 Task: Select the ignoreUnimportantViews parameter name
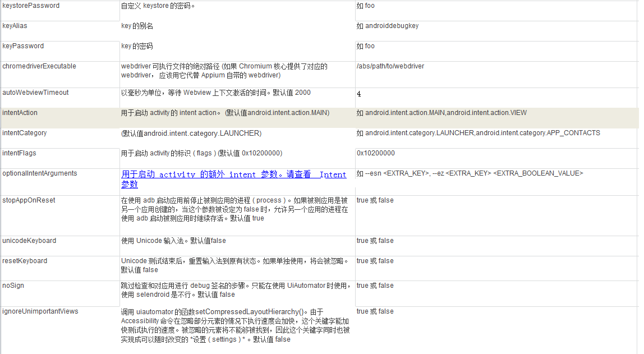(x=40, y=311)
